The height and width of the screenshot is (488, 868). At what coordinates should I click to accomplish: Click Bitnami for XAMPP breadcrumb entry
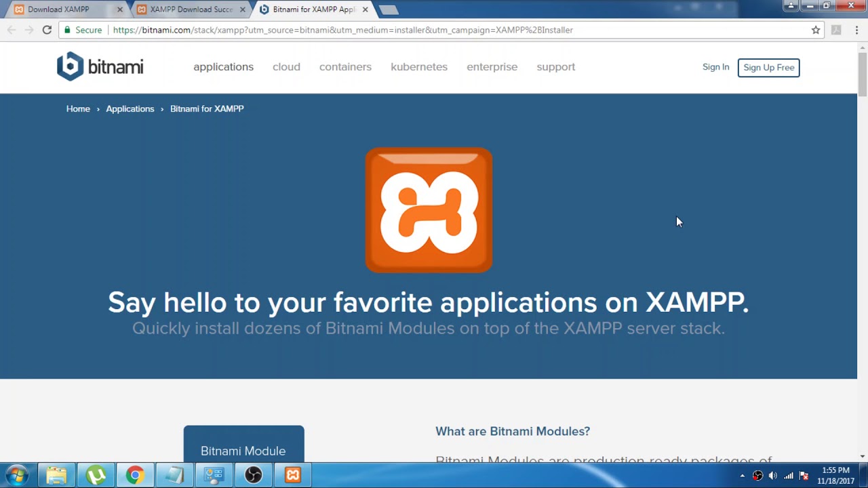tap(207, 108)
